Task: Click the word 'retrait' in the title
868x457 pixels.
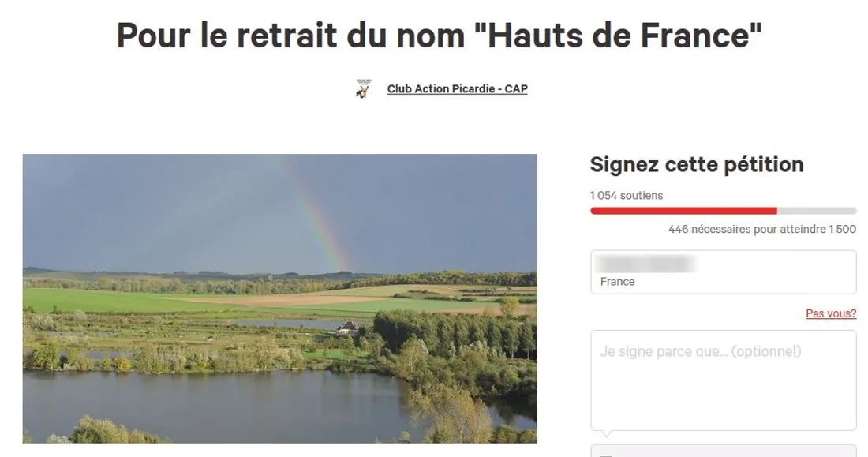Action: [x=287, y=36]
